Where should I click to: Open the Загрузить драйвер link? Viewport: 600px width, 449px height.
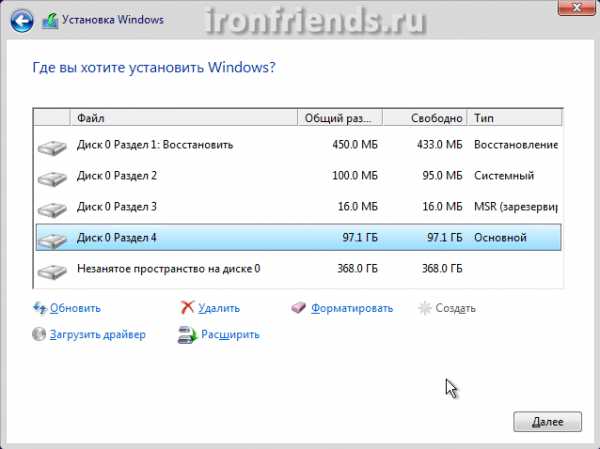tap(98, 335)
